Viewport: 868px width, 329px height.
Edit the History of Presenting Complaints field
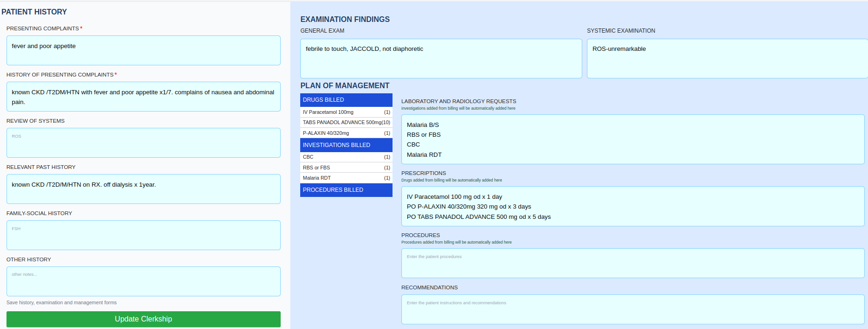coord(143,97)
